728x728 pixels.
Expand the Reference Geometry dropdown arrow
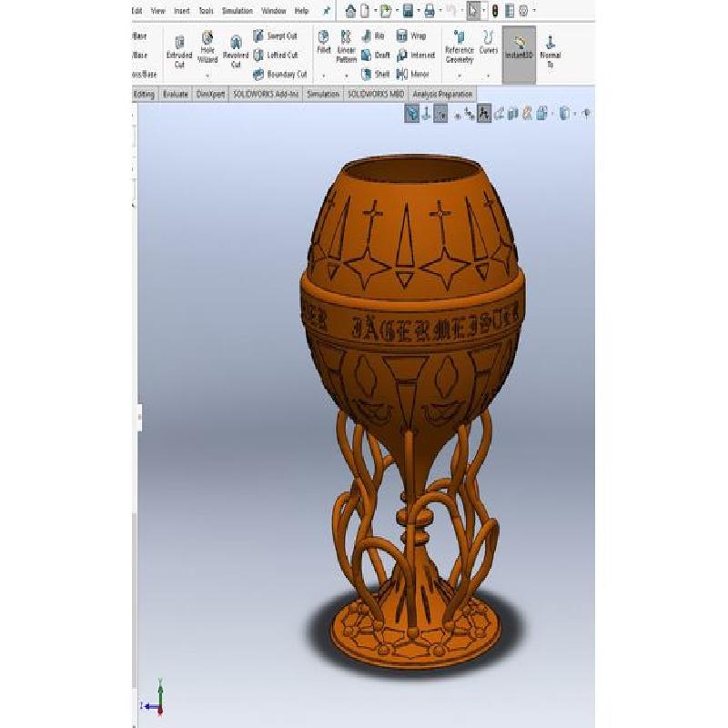[460, 76]
